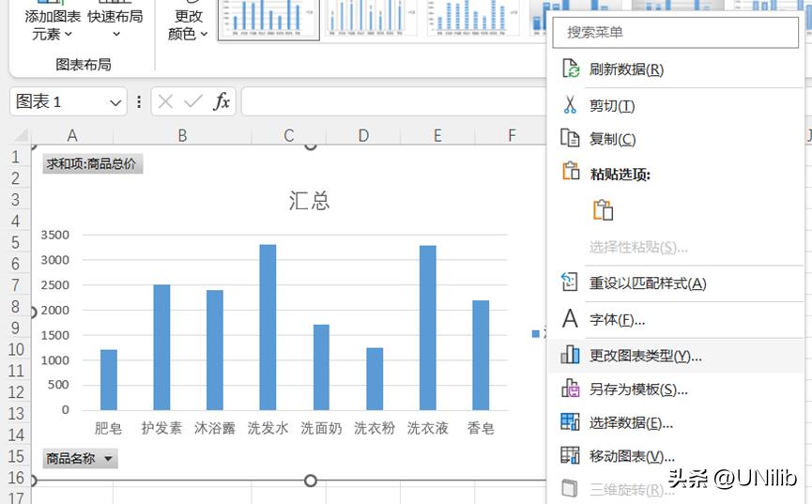
Task: Click the Save as Template (另存为模板) icon
Action: tap(570, 389)
